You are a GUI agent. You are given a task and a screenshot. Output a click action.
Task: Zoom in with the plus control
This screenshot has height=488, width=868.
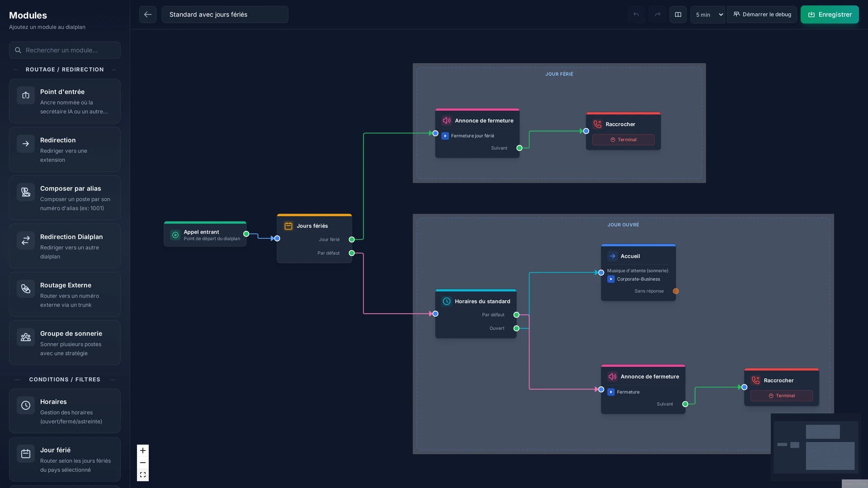tap(143, 450)
